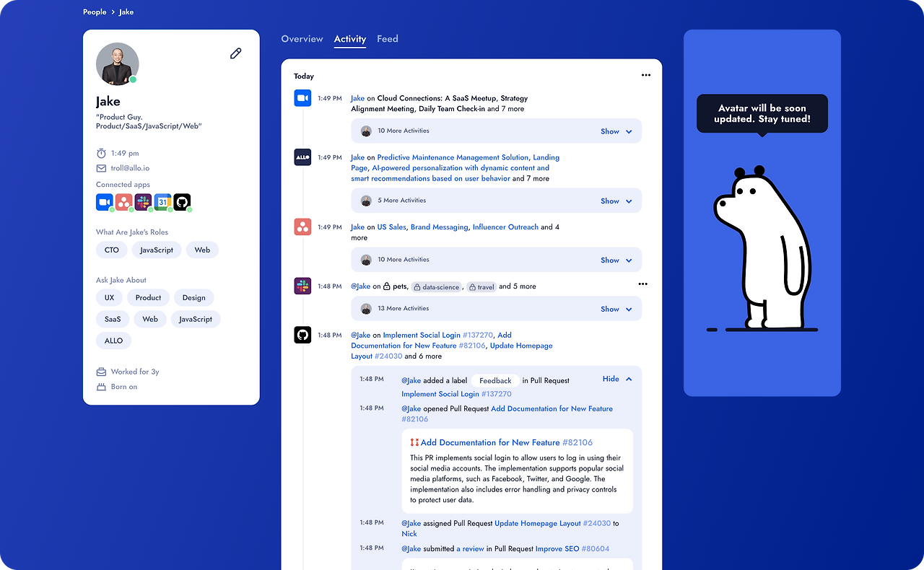924x570 pixels.
Task: Collapse GitHub activities with Hide
Action: click(617, 379)
